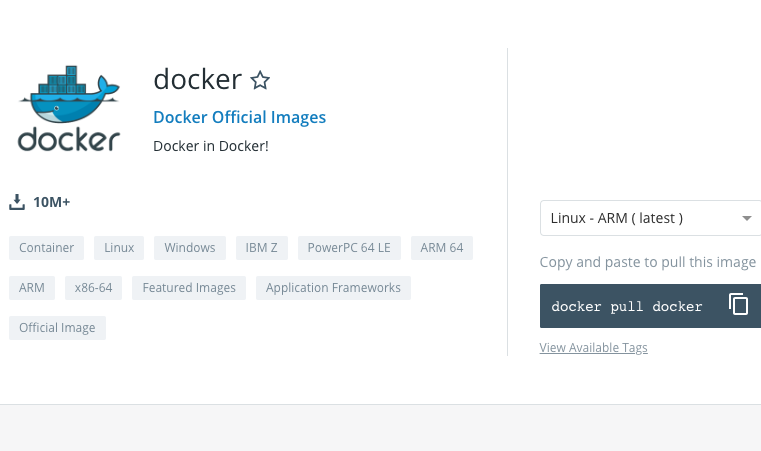The width and height of the screenshot is (761, 451).
Task: Star the docker repository
Action: pyautogui.click(x=260, y=81)
